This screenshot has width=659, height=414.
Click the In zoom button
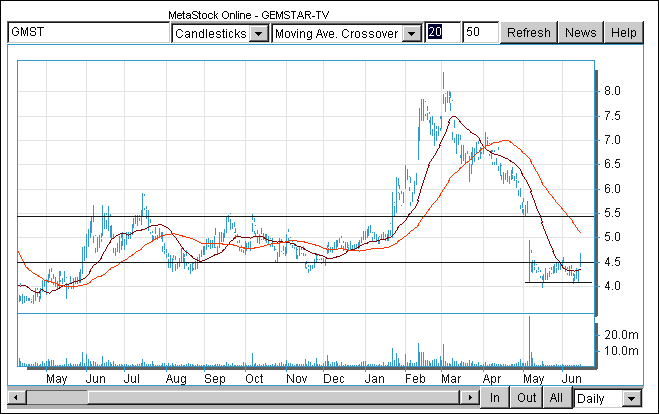pos(495,398)
